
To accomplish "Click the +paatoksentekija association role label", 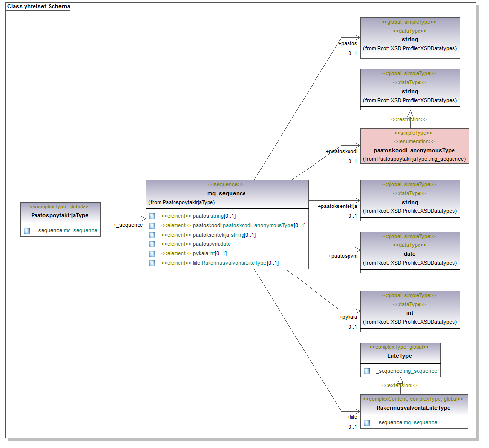I will tap(337, 206).
